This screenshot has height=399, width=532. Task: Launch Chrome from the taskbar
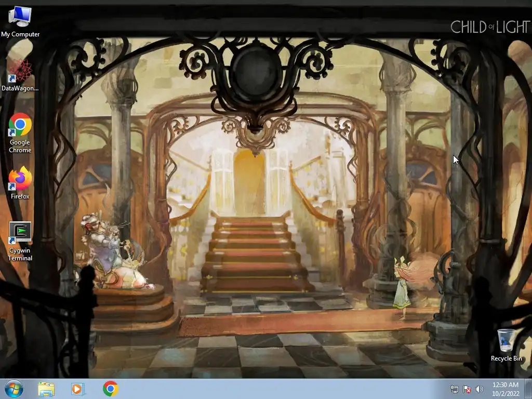110,389
